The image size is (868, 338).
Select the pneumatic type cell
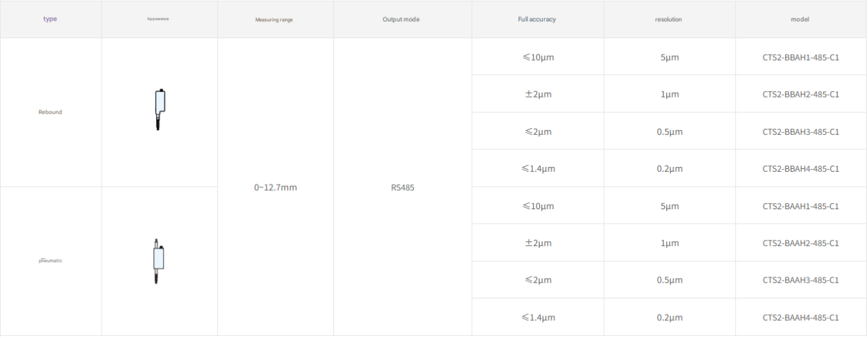click(50, 260)
